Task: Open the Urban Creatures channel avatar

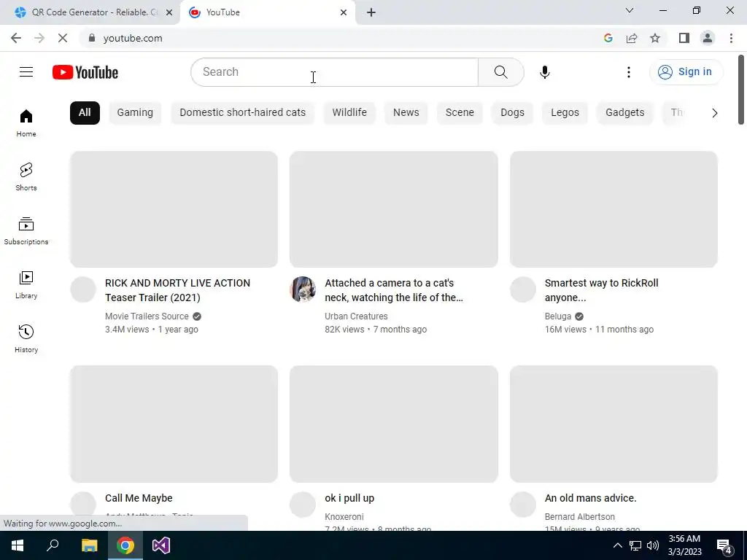Action: tap(303, 289)
